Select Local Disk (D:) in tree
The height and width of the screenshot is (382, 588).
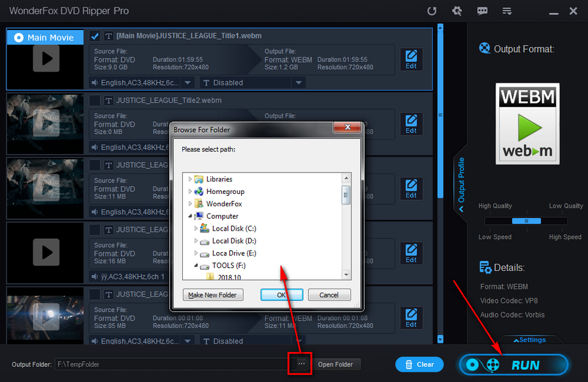[x=234, y=241]
